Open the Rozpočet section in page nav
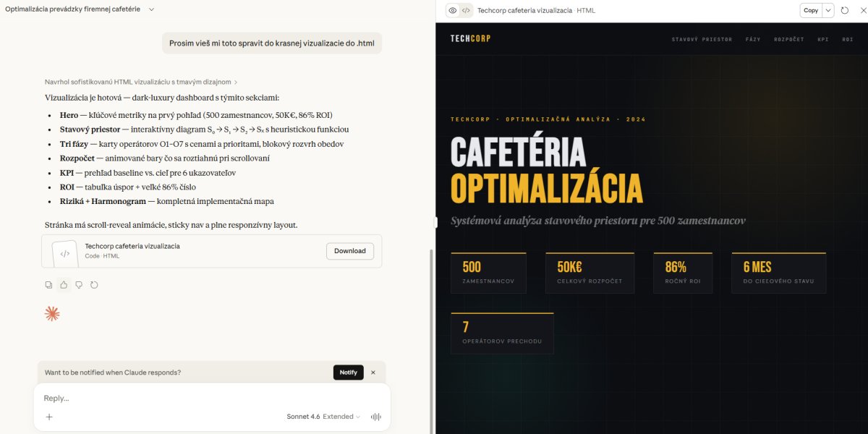This screenshot has height=434, width=868. pyautogui.click(x=788, y=39)
